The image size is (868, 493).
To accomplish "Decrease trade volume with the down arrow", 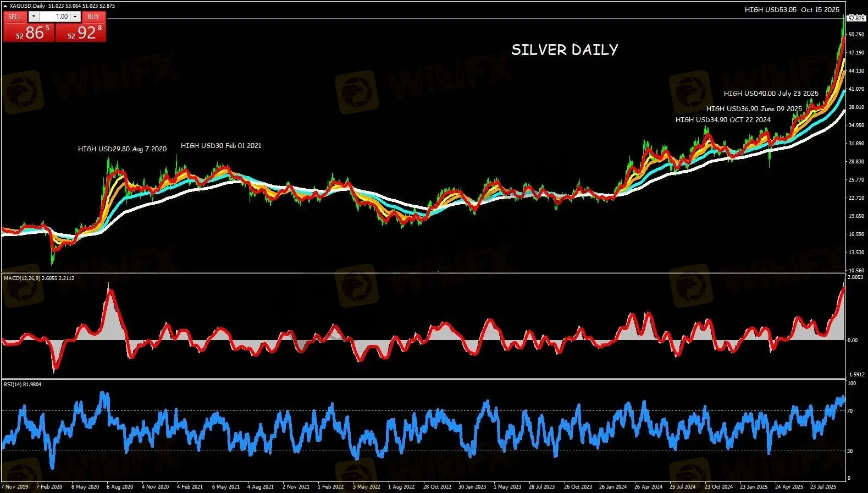I will tap(33, 17).
